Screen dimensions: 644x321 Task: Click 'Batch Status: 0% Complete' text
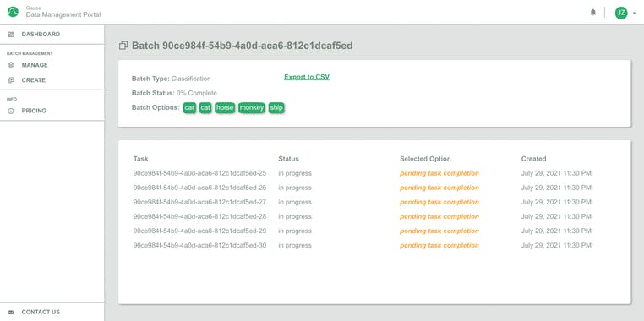point(174,93)
